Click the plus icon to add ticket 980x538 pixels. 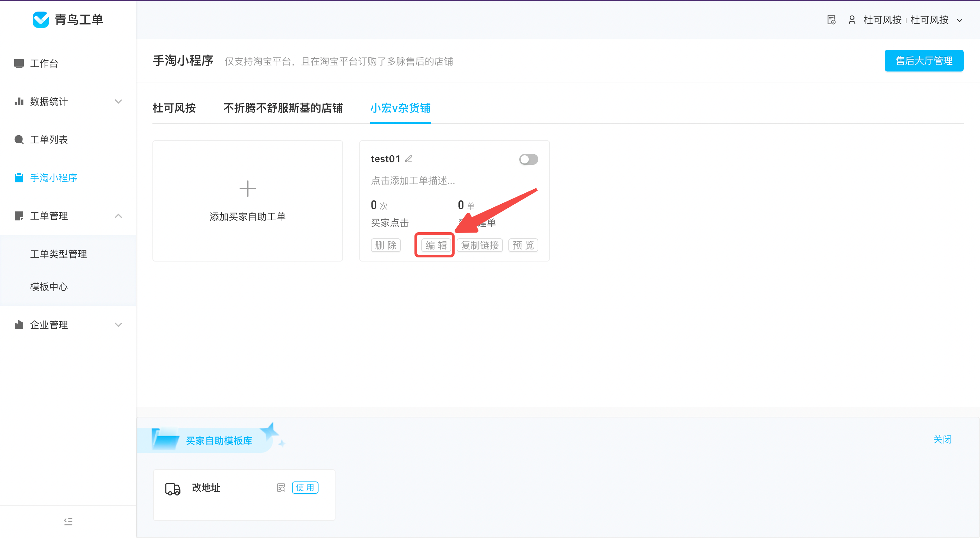248,189
